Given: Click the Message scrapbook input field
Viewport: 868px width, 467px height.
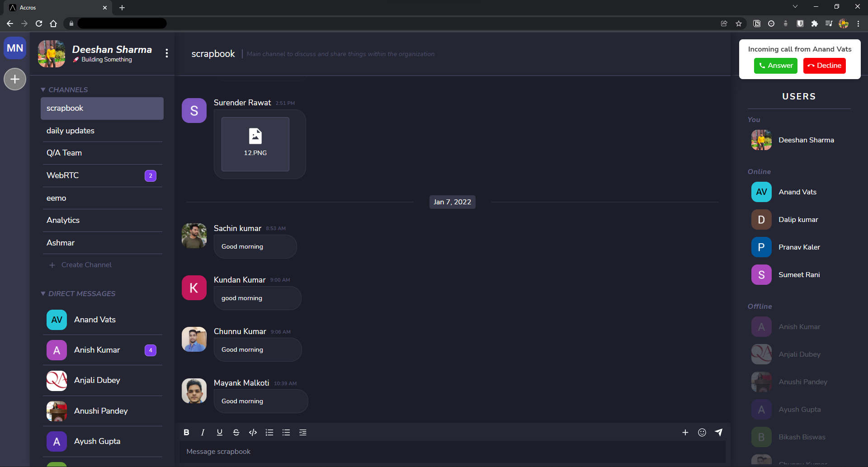Looking at the screenshot, I should 452,452.
